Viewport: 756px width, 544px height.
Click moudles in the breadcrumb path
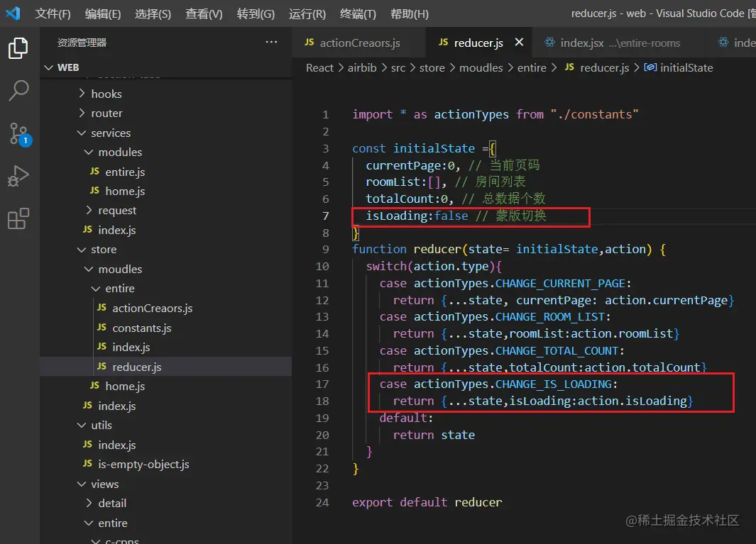[481, 68]
